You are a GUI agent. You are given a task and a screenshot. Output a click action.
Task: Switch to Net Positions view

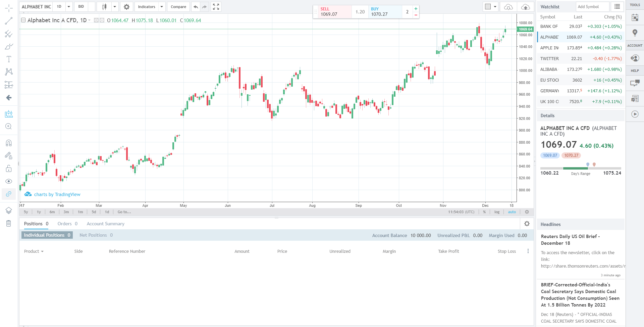tap(96, 235)
